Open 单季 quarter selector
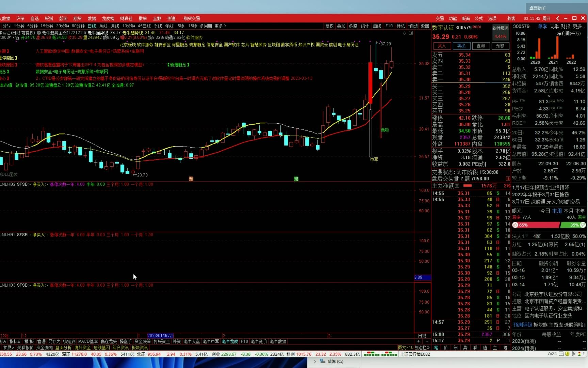The height and width of the screenshot is (368, 588). tap(542, 26)
